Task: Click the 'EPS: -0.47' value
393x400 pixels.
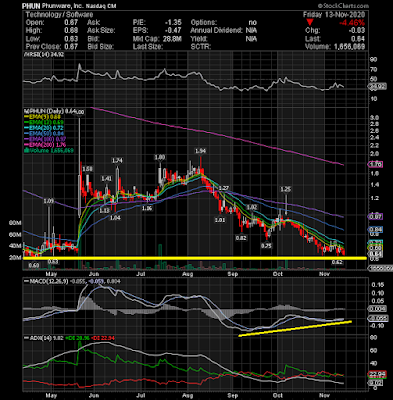Action: pyautogui.click(x=157, y=31)
